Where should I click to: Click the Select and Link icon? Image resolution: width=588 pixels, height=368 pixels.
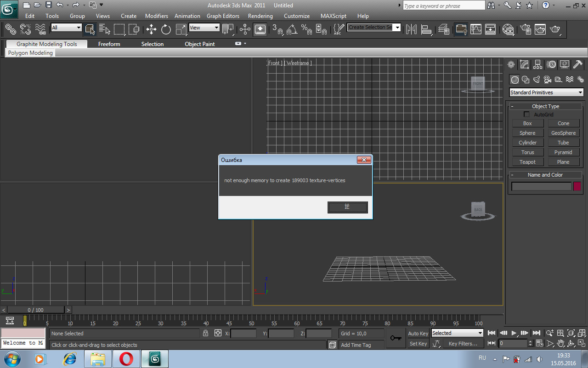pos(11,29)
